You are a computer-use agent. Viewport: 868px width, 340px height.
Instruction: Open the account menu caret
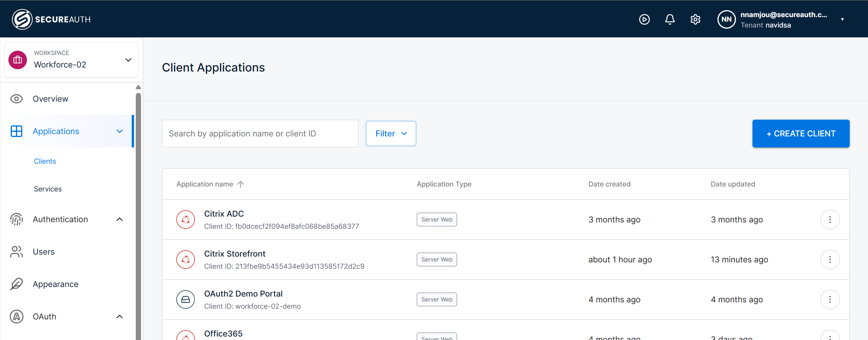[x=842, y=19]
